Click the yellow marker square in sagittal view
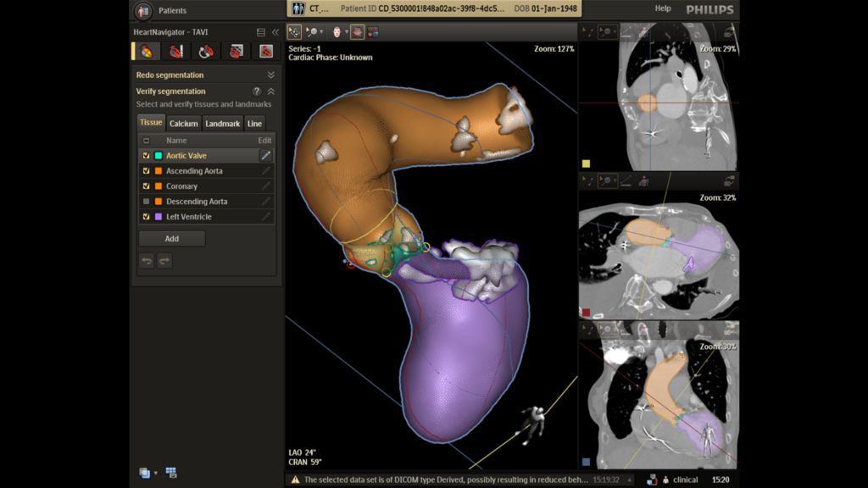The width and height of the screenshot is (868, 488). [x=587, y=164]
